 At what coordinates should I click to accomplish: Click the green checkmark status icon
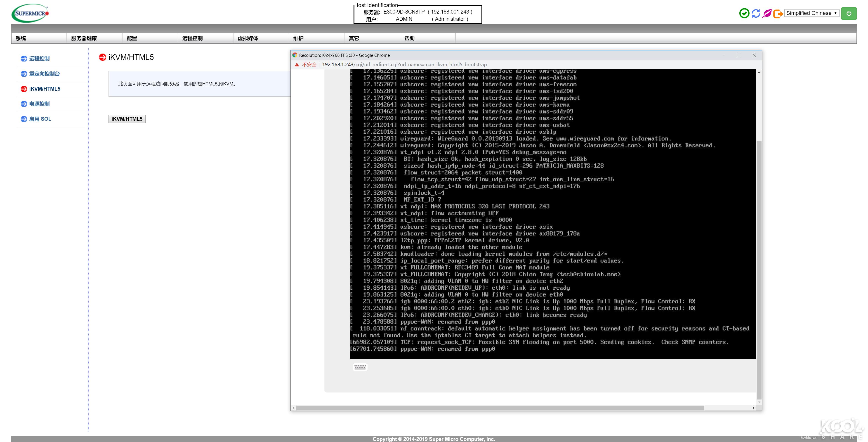pyautogui.click(x=744, y=14)
